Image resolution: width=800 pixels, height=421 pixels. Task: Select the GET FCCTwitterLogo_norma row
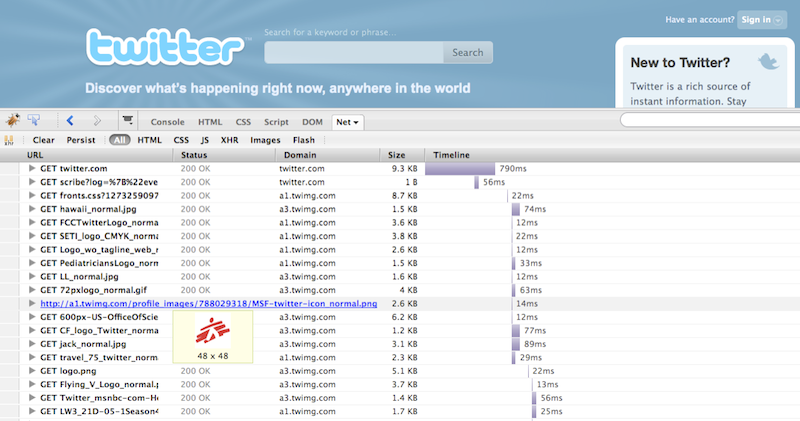pyautogui.click(x=400, y=222)
